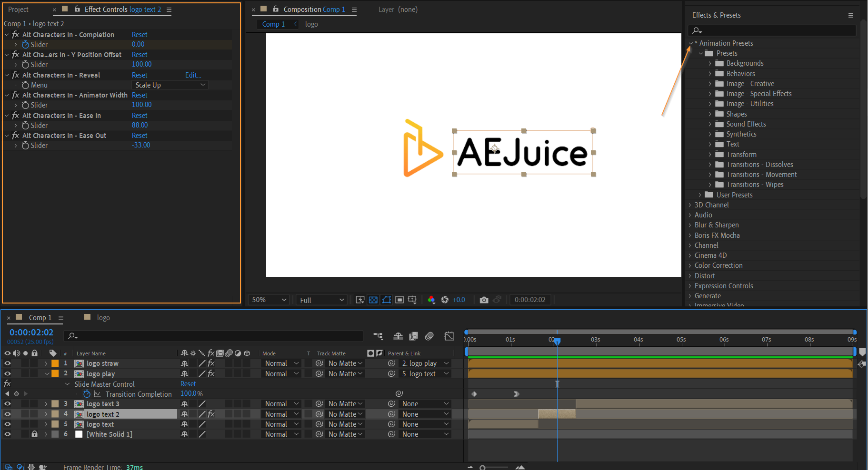Switch to the Project panel tab
The height and width of the screenshot is (470, 868).
19,10
